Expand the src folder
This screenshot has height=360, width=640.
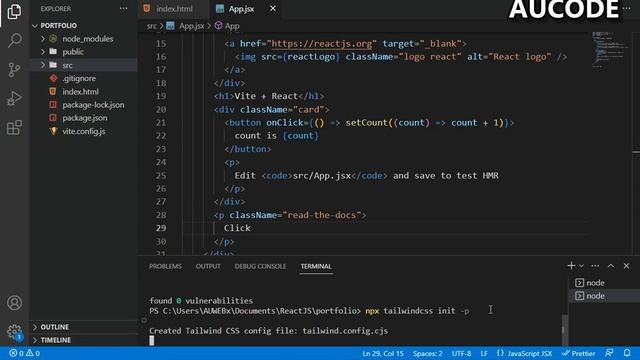coord(83,65)
